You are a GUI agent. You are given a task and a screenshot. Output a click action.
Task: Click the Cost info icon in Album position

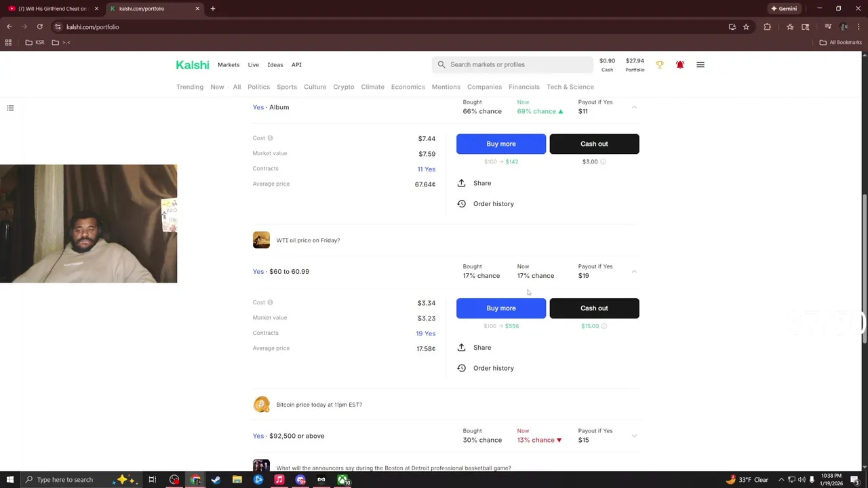pyautogui.click(x=270, y=138)
